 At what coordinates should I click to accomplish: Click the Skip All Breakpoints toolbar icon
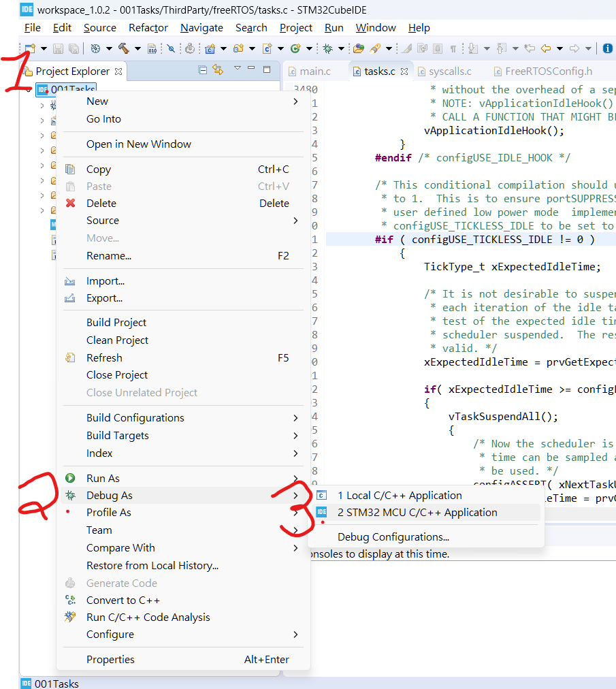pyautogui.click(x=172, y=48)
